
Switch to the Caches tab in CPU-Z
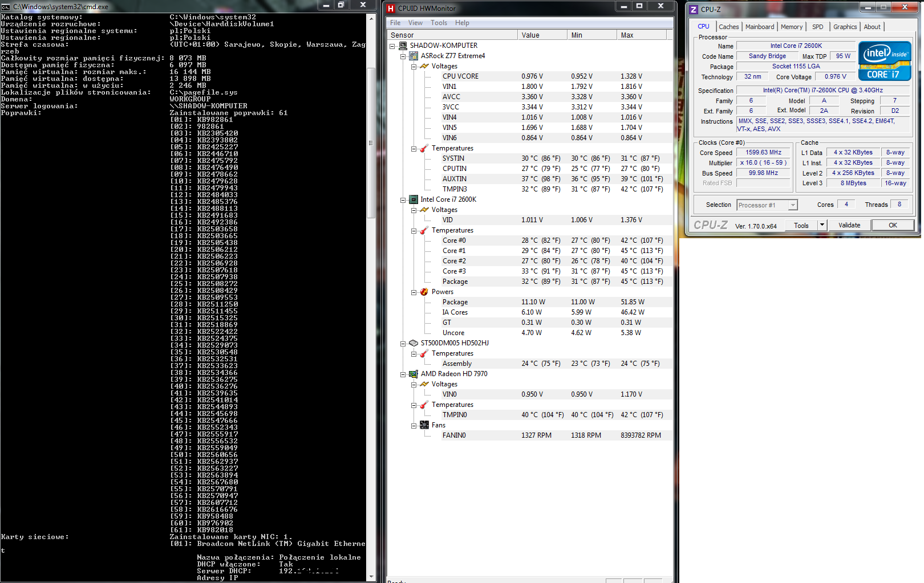click(x=728, y=27)
